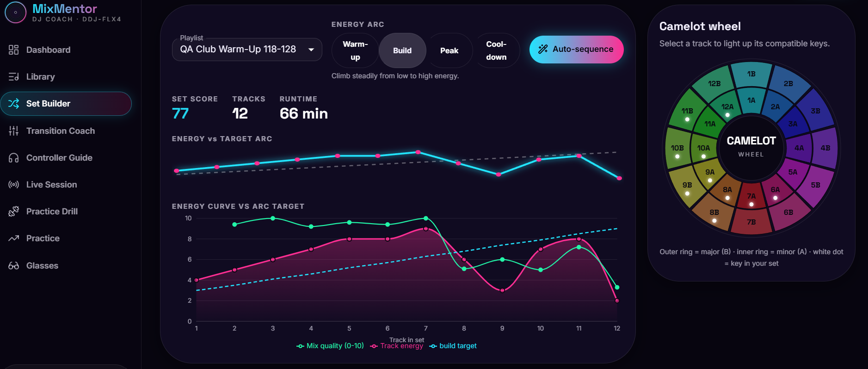Viewport: 868px width, 369px height.
Task: Click the Controller Guide headphones icon
Action: click(13, 158)
